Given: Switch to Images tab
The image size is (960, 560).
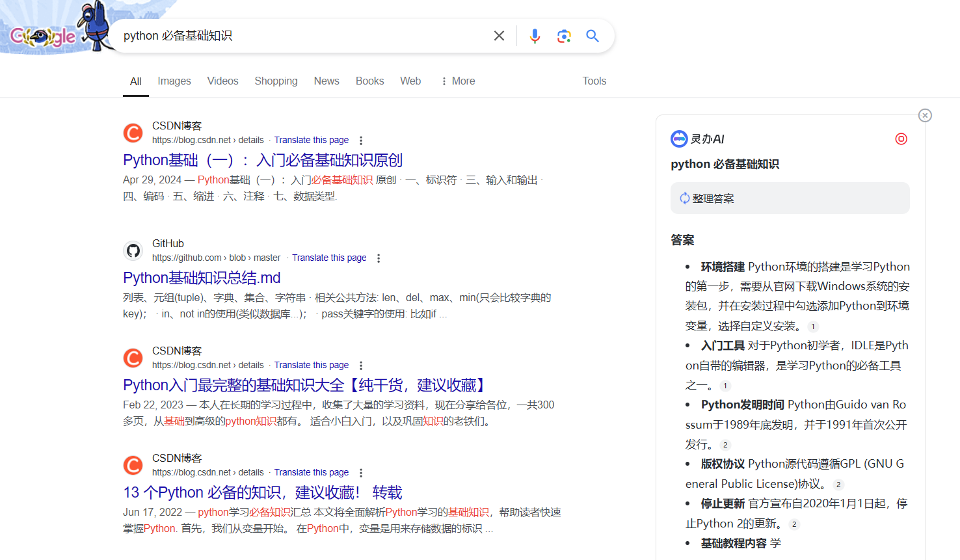Looking at the screenshot, I should (x=174, y=81).
